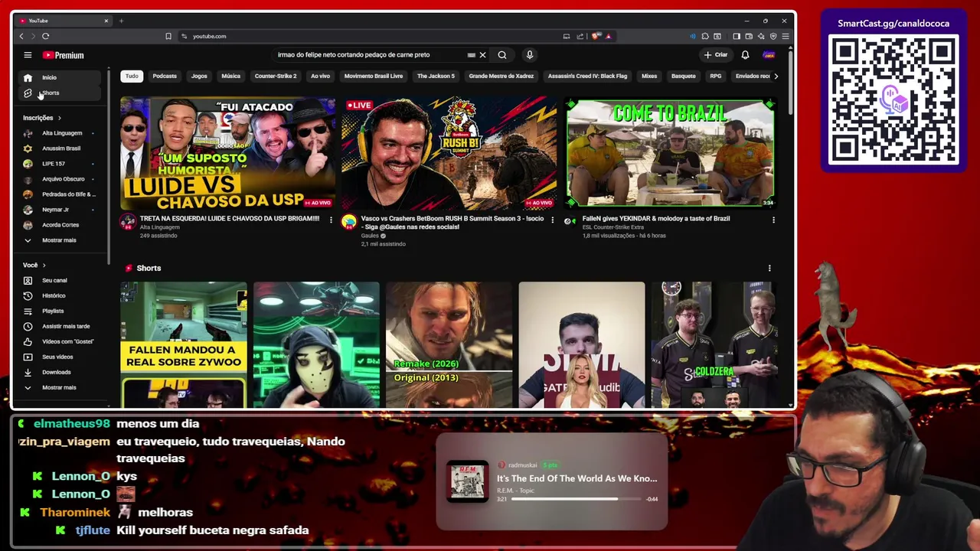Select the Música filter chip
The width and height of the screenshot is (980, 551).
click(x=230, y=77)
